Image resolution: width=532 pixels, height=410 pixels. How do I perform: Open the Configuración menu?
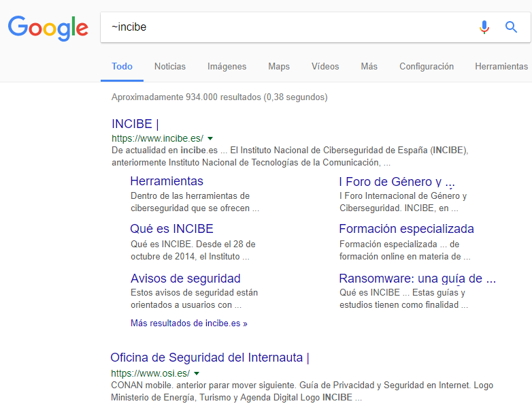click(427, 67)
